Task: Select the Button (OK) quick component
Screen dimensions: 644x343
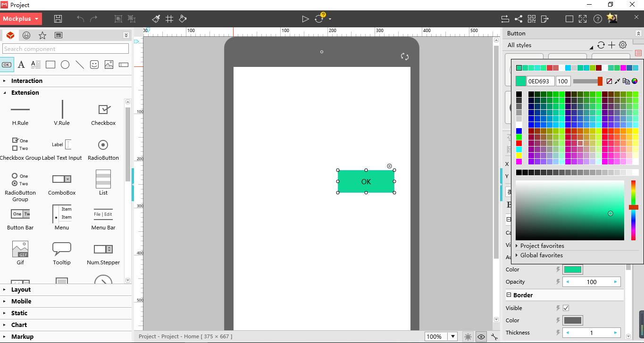Action: pyautogui.click(x=7, y=65)
